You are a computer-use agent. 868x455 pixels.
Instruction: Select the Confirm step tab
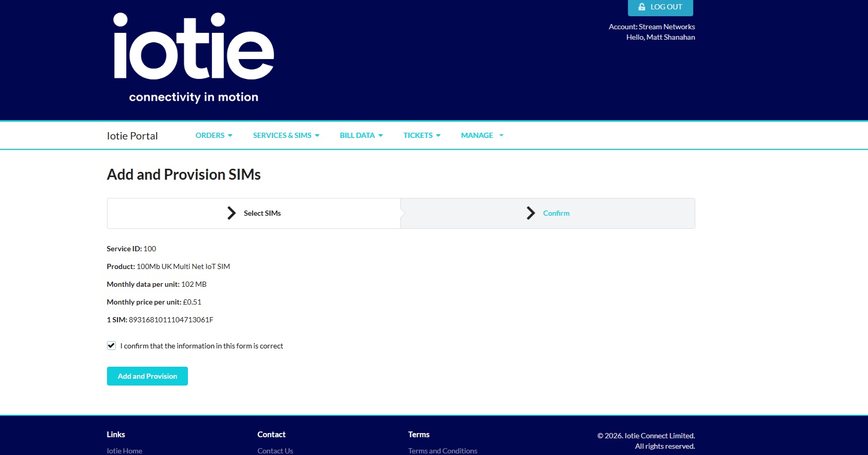tap(548, 213)
